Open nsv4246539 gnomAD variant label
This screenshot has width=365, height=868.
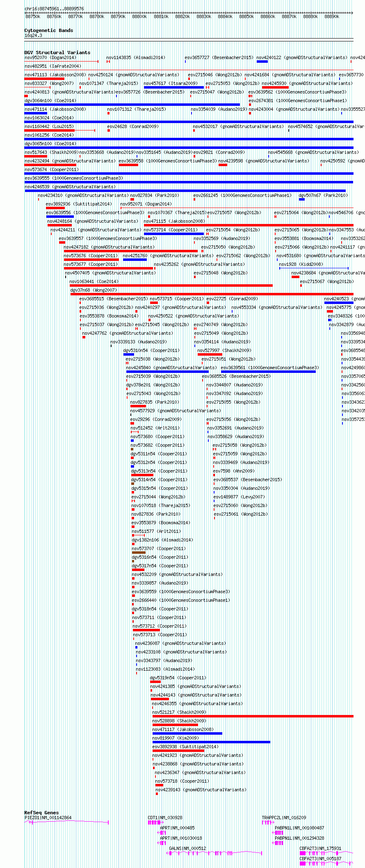pyautogui.click(x=70, y=187)
